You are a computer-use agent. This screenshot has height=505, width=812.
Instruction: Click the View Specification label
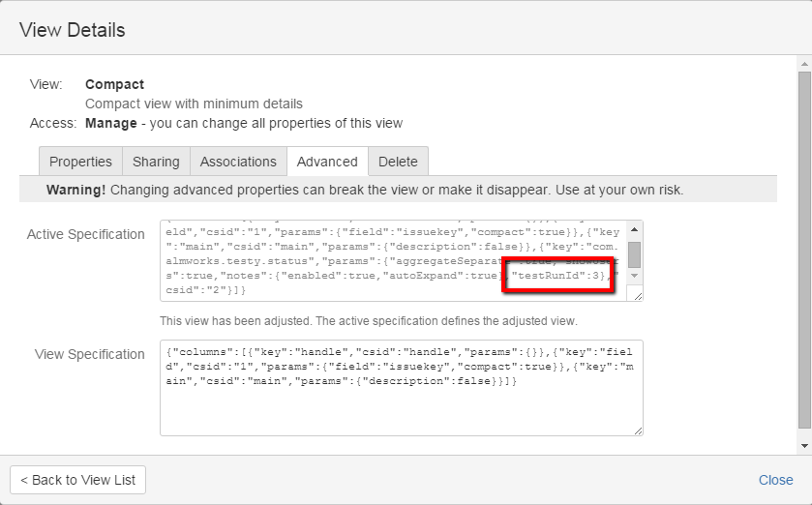tap(89, 354)
